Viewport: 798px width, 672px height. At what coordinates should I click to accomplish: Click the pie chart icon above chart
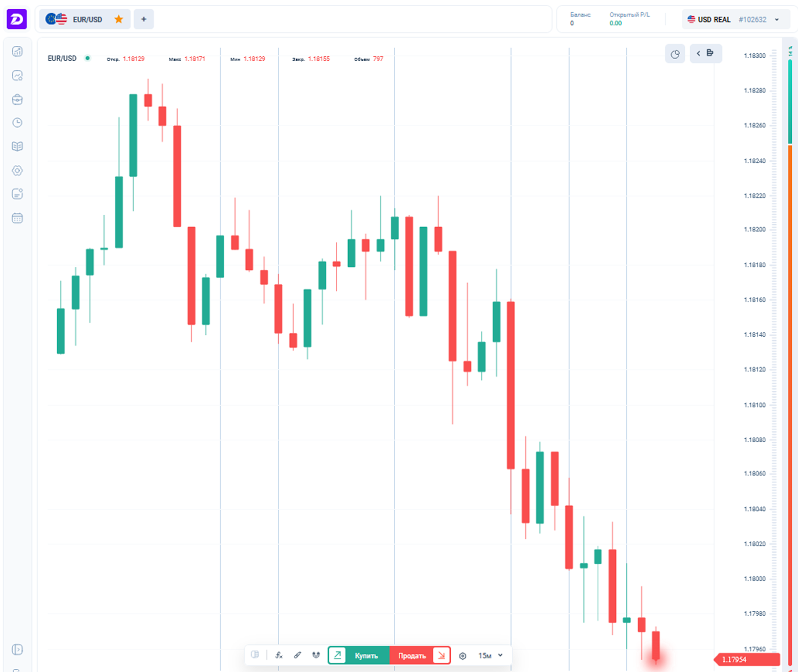(x=675, y=54)
